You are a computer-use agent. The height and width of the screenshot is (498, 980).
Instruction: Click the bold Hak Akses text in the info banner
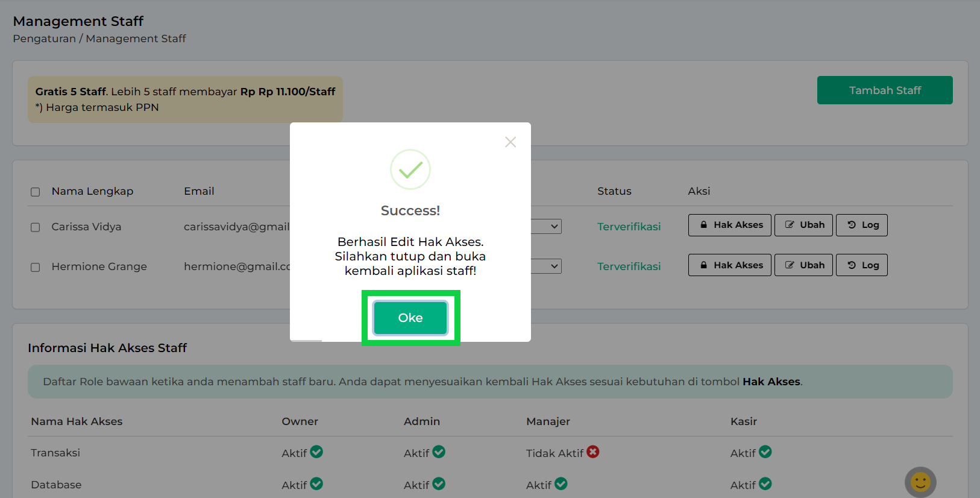[x=771, y=382]
